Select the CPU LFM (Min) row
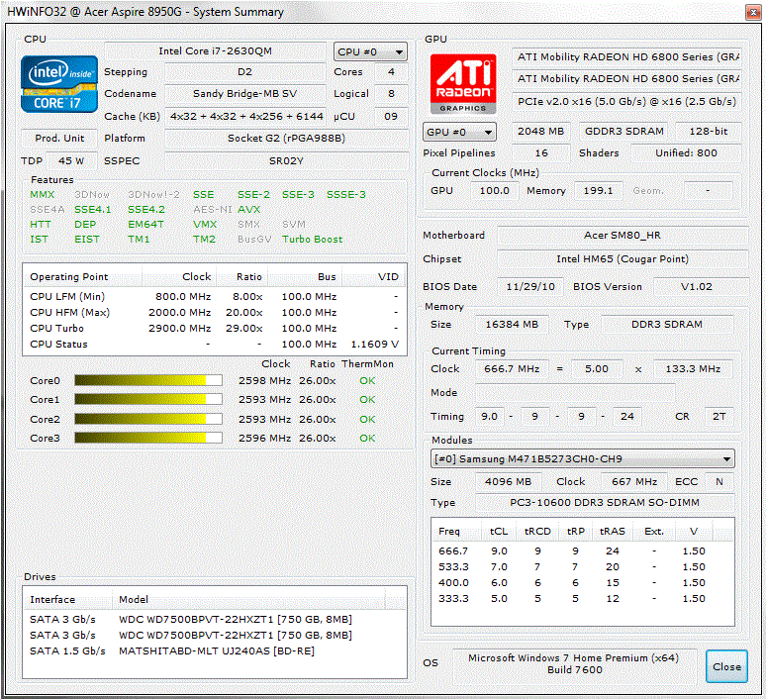The image size is (767, 700). pyautogui.click(x=214, y=296)
